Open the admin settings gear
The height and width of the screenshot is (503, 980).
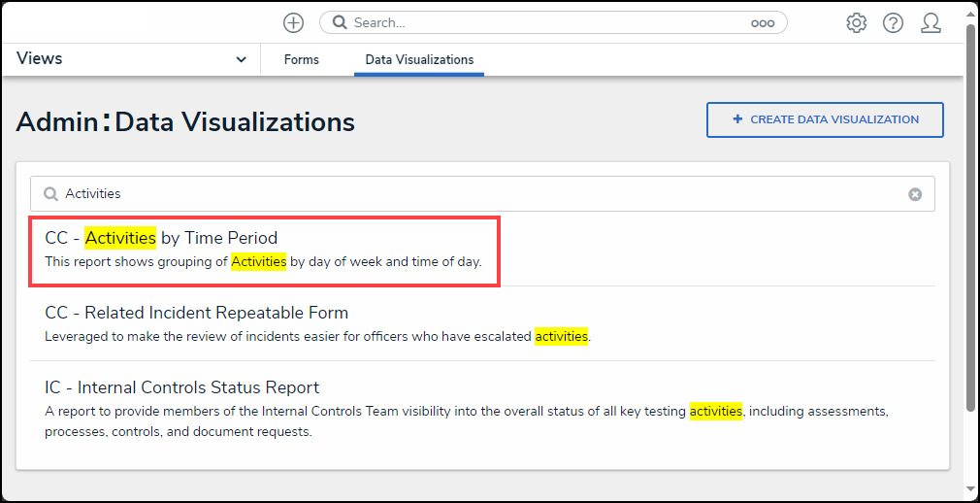point(856,23)
